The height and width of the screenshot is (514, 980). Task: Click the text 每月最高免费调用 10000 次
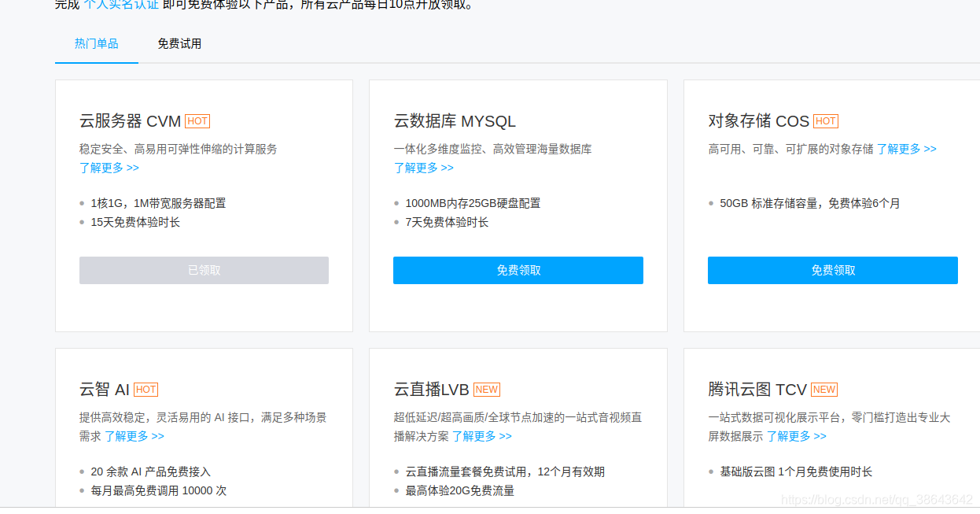(x=159, y=490)
